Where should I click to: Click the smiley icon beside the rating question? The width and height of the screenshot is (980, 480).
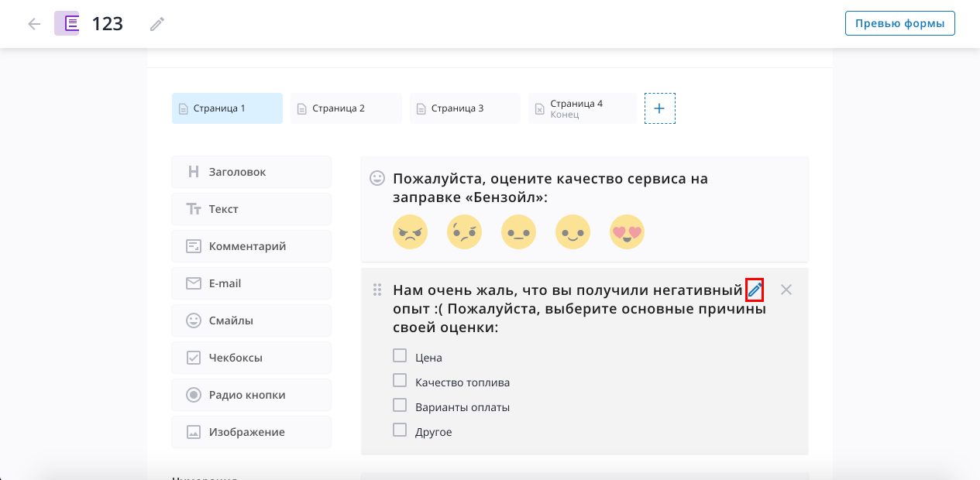coord(377,178)
